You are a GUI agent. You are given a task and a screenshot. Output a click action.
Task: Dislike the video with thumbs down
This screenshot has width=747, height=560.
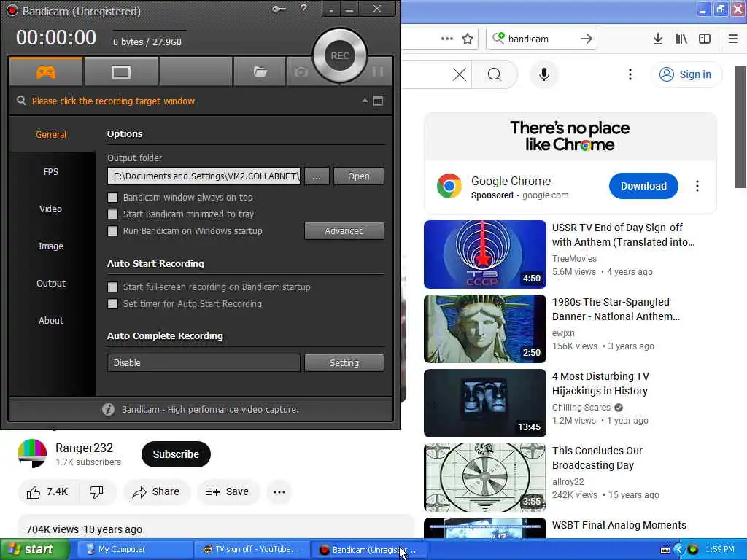coord(97,492)
